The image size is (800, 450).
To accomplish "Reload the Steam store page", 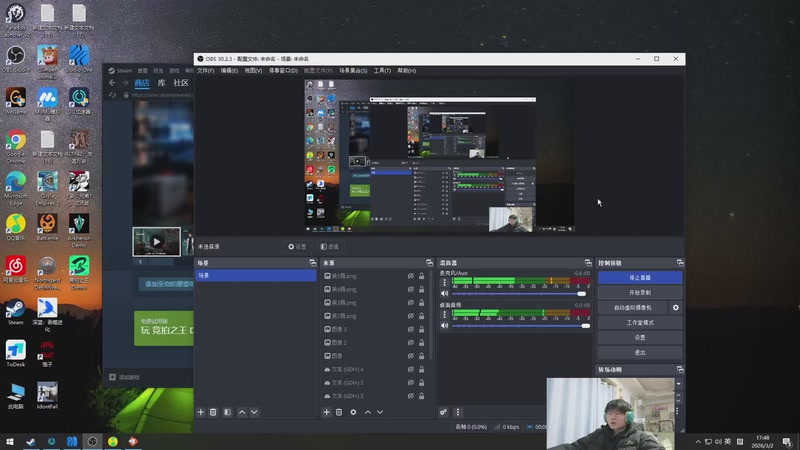I will [x=112, y=95].
